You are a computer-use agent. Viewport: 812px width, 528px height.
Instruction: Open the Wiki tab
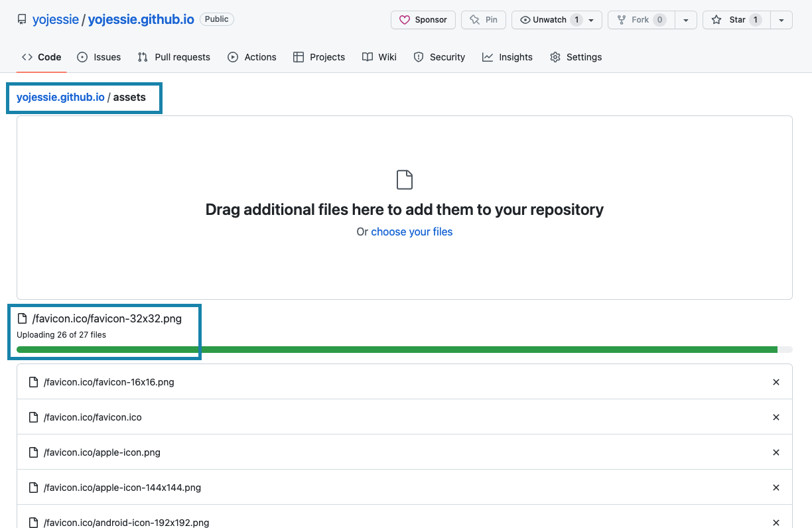tap(379, 57)
